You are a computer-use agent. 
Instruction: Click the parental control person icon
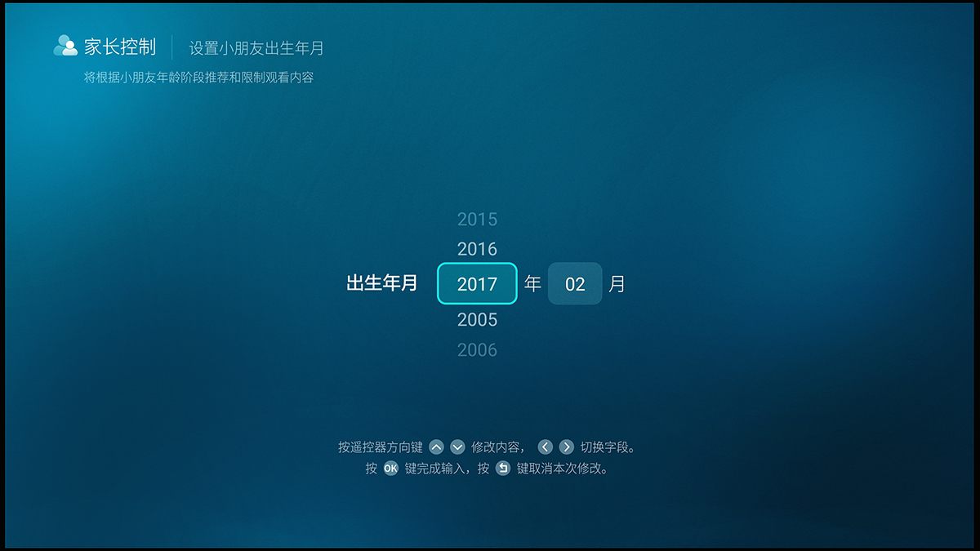pyautogui.click(x=65, y=47)
